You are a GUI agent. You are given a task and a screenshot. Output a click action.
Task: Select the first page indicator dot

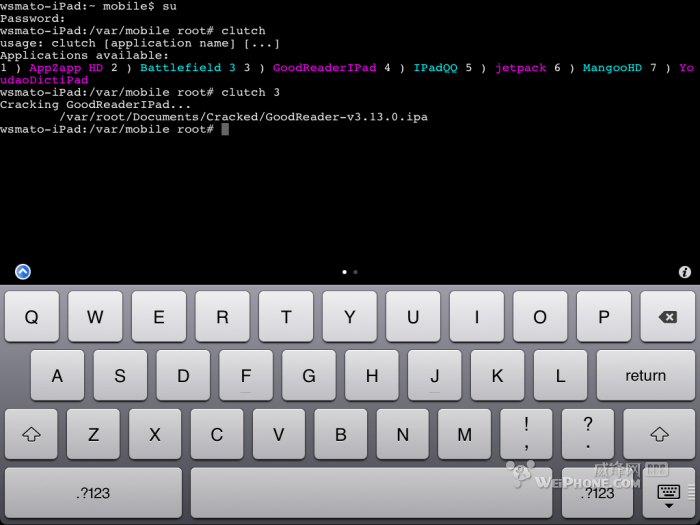click(x=344, y=272)
